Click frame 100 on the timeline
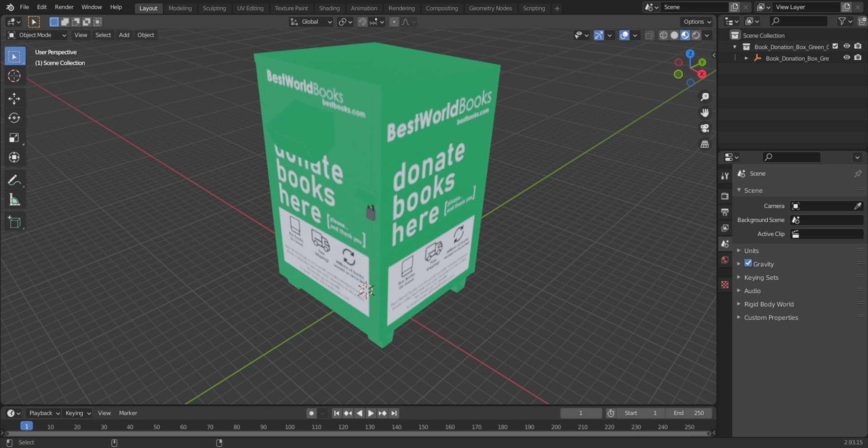 click(x=290, y=427)
